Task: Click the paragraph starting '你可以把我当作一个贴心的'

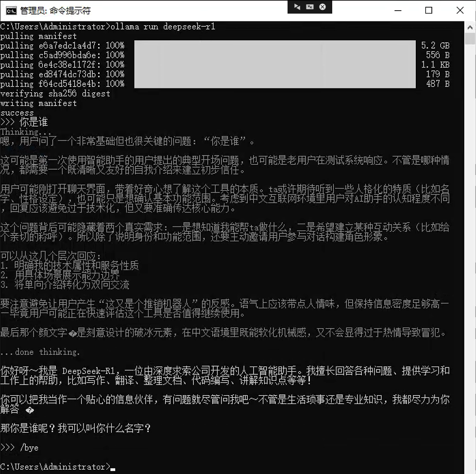Action: tap(224, 404)
